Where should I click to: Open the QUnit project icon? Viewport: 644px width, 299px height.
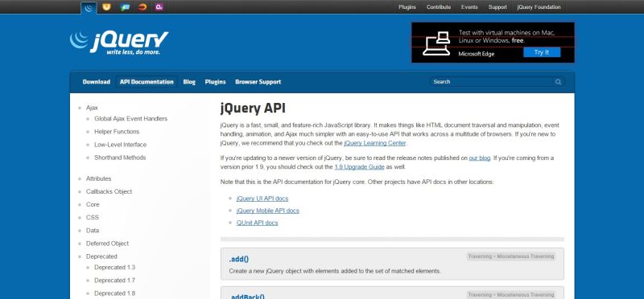point(159,7)
